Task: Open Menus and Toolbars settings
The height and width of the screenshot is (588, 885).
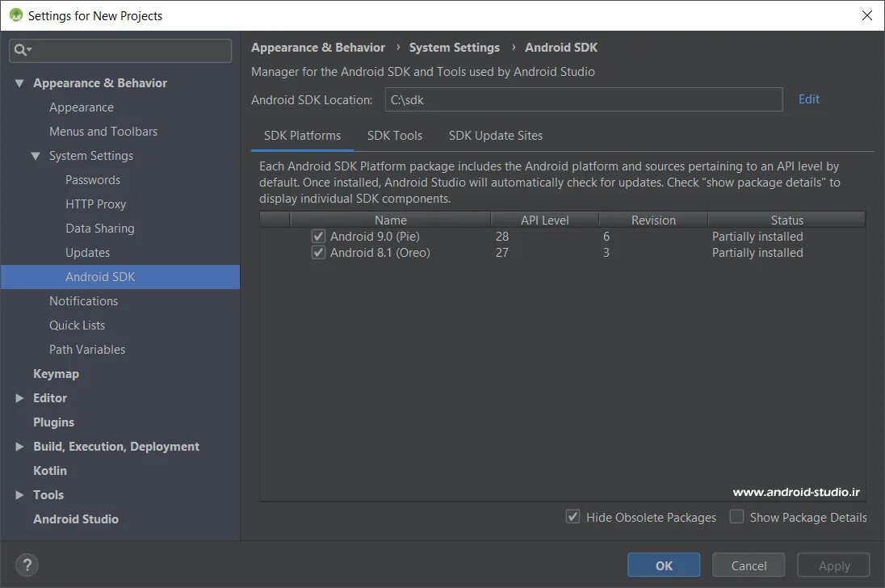Action: [103, 132]
